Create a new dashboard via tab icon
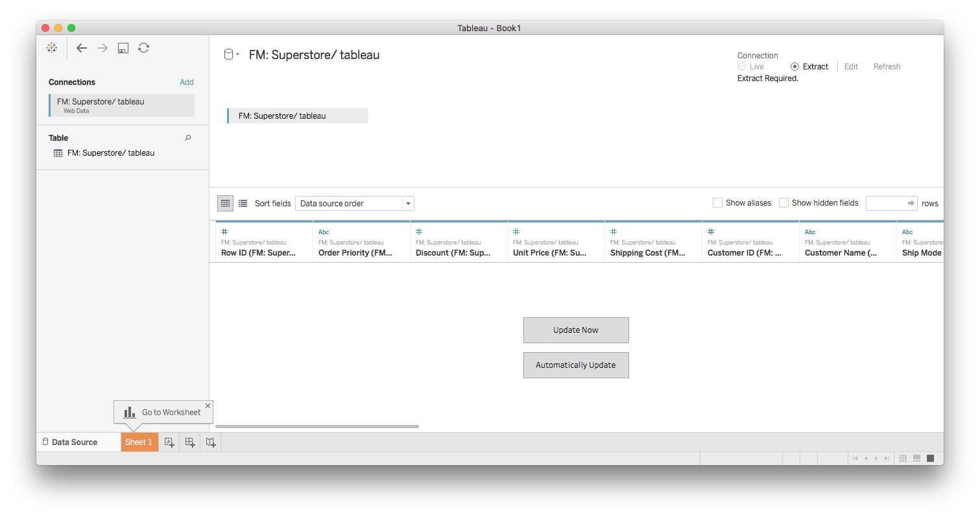980x517 pixels. (190, 442)
